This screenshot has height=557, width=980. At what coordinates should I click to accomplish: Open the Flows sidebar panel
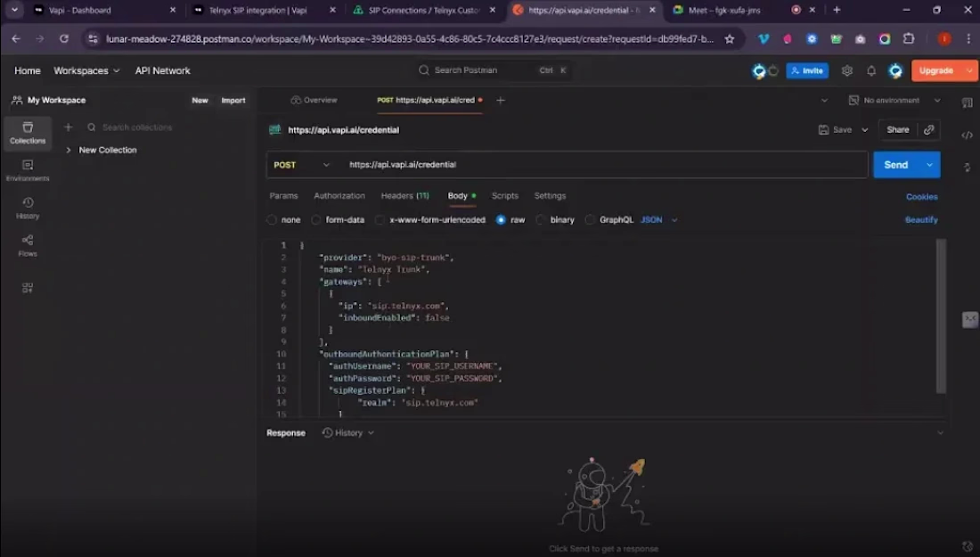(x=28, y=245)
